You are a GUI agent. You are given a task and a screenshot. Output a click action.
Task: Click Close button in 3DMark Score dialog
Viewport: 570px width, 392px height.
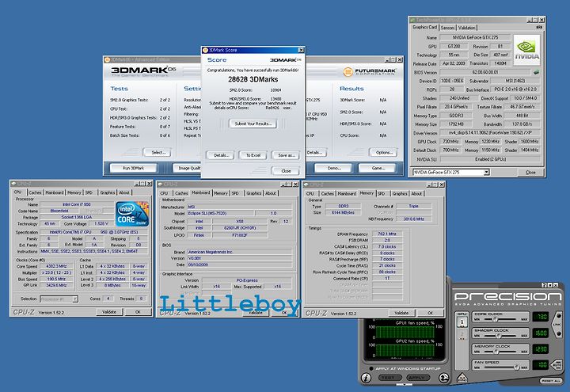pos(286,171)
